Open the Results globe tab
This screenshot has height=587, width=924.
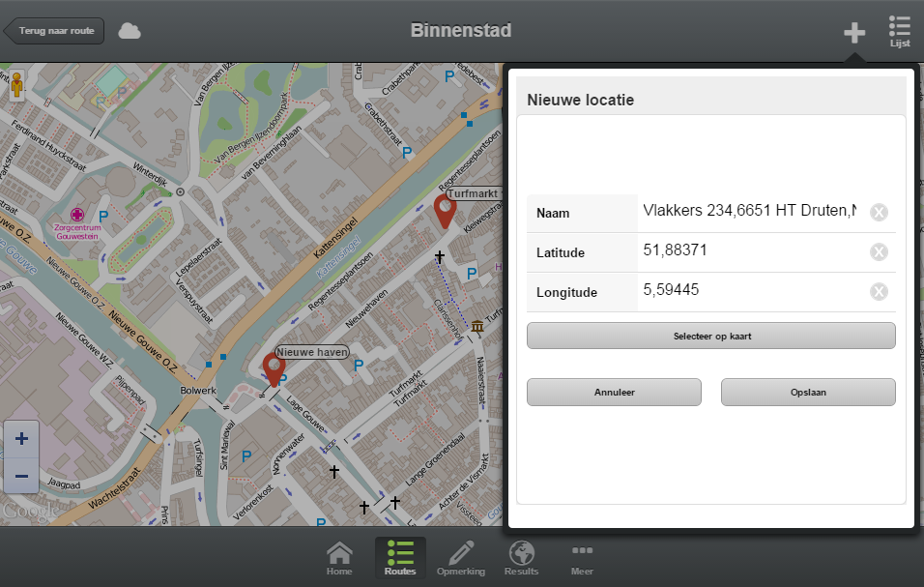click(522, 558)
